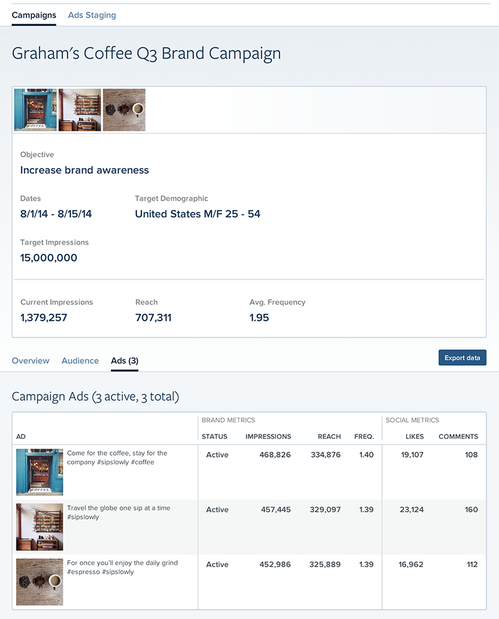
Task: Open the shelf wall thumbnail in header
Action: [x=80, y=110]
